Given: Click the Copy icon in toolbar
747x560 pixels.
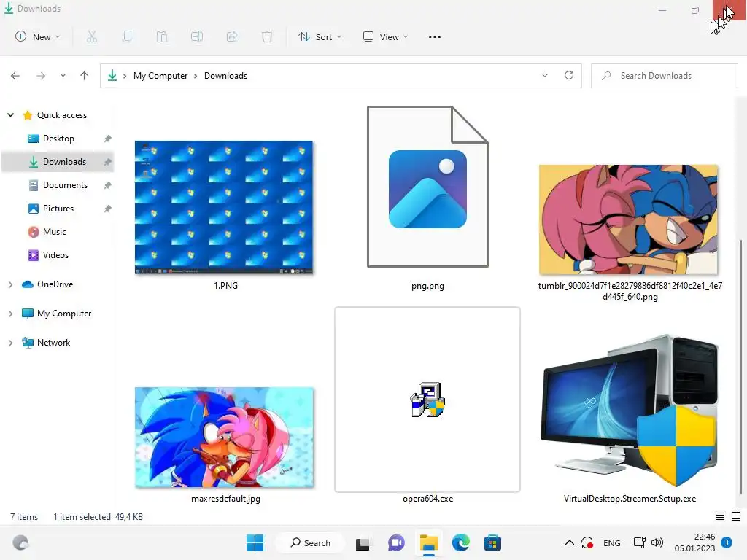Looking at the screenshot, I should pyautogui.click(x=127, y=36).
